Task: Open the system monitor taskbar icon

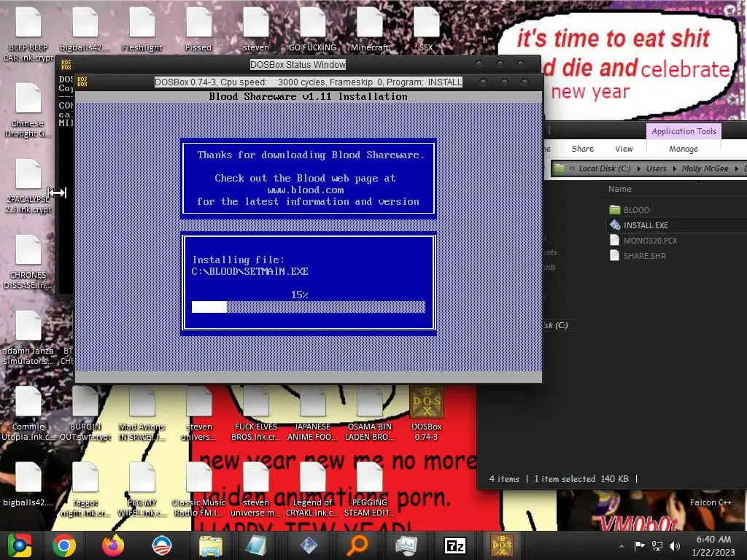Action: [x=406, y=545]
